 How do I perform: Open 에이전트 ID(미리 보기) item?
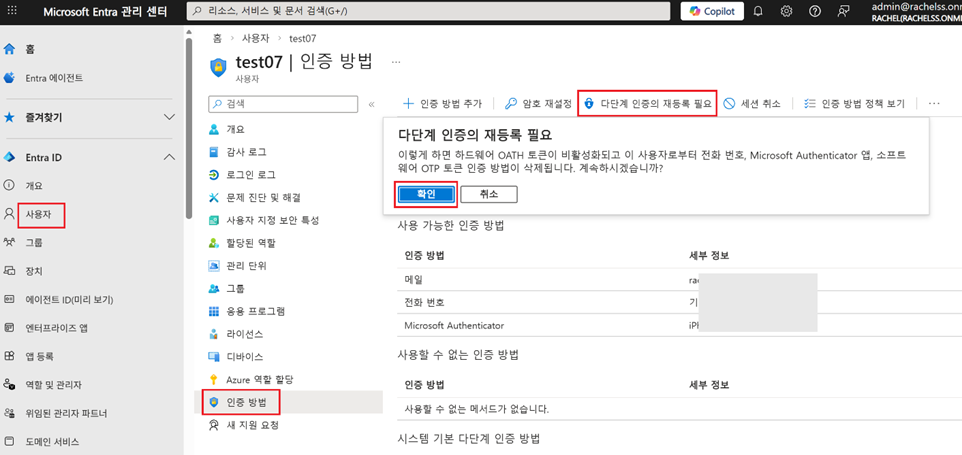tap(69, 300)
